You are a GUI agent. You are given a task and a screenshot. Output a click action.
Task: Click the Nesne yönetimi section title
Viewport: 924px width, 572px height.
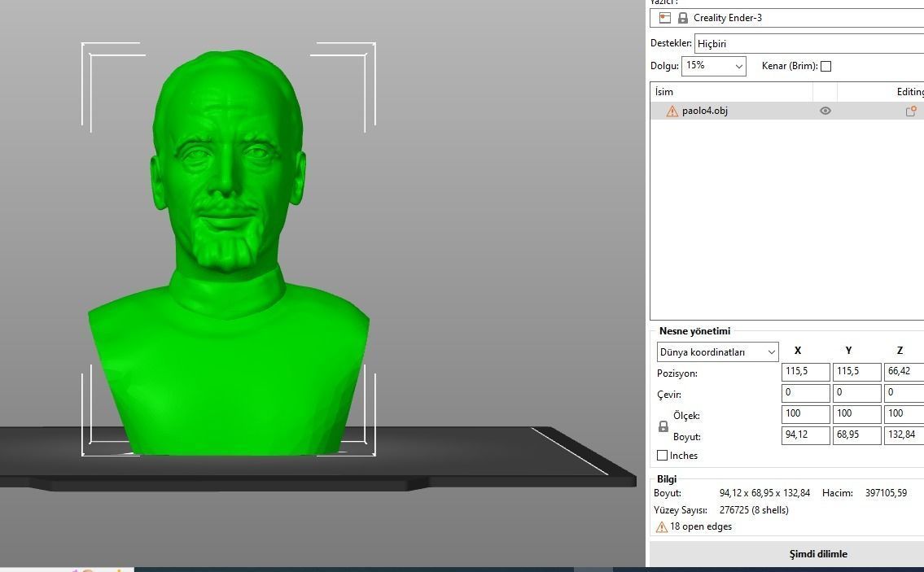(x=694, y=331)
